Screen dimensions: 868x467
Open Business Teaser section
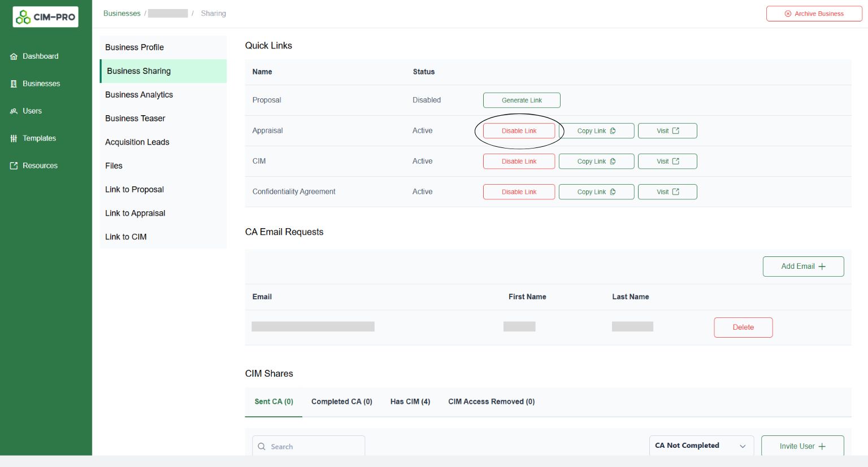pyautogui.click(x=163, y=119)
